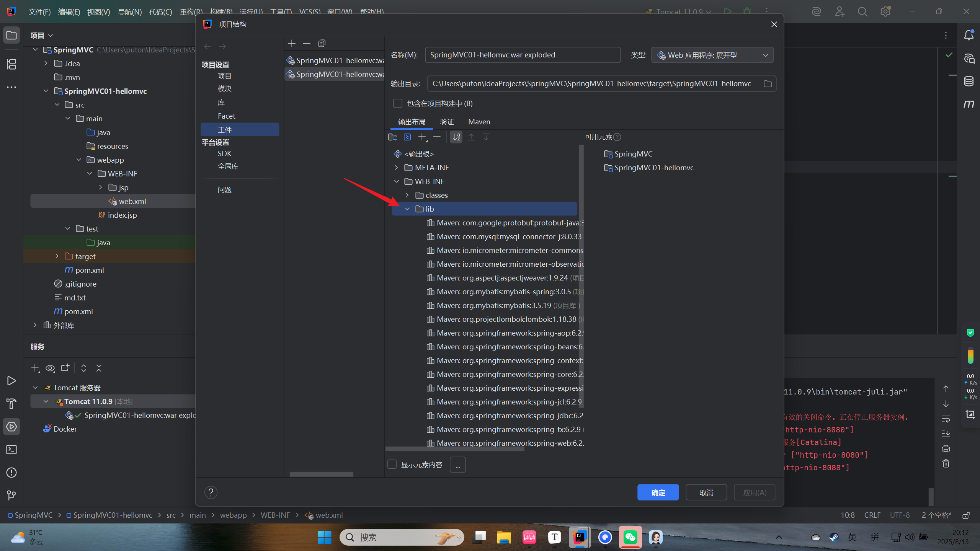This screenshot has height=551, width=980.
Task: Open the Database tool window icon
Action: [969, 81]
